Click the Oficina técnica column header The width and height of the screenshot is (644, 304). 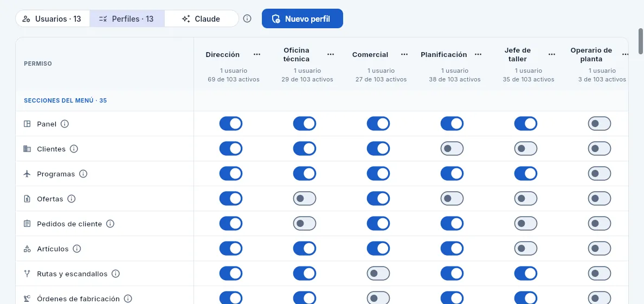[x=297, y=54]
